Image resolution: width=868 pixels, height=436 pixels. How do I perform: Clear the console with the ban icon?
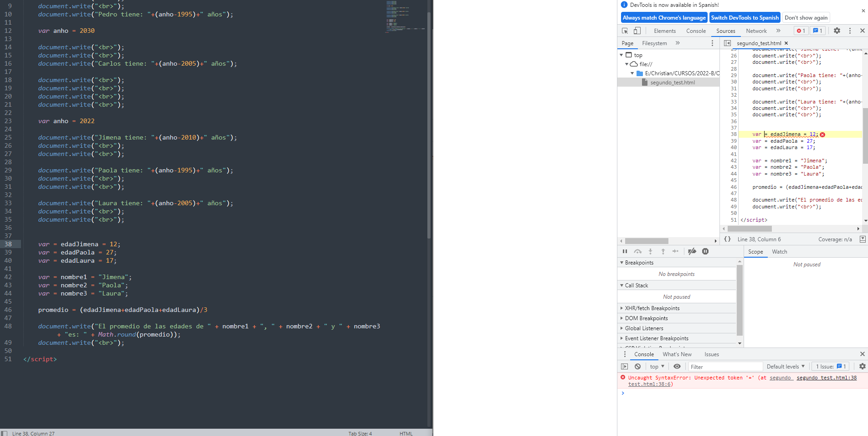coord(637,366)
